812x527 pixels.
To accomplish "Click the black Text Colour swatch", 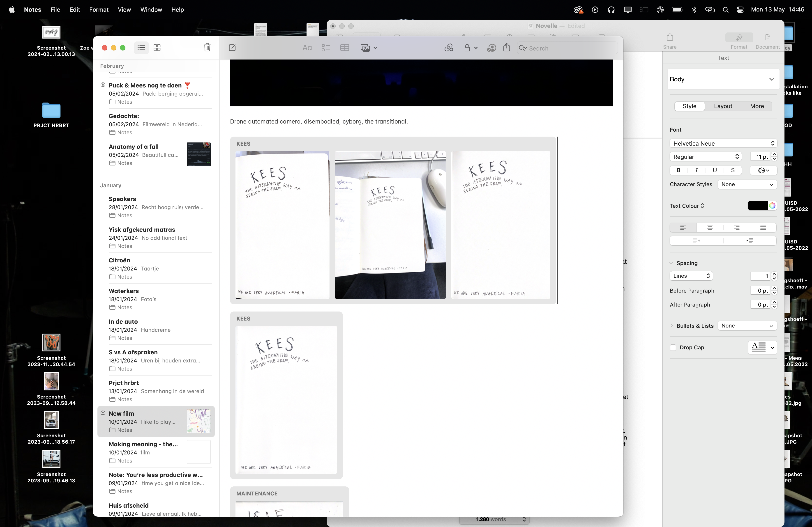I will (x=757, y=206).
